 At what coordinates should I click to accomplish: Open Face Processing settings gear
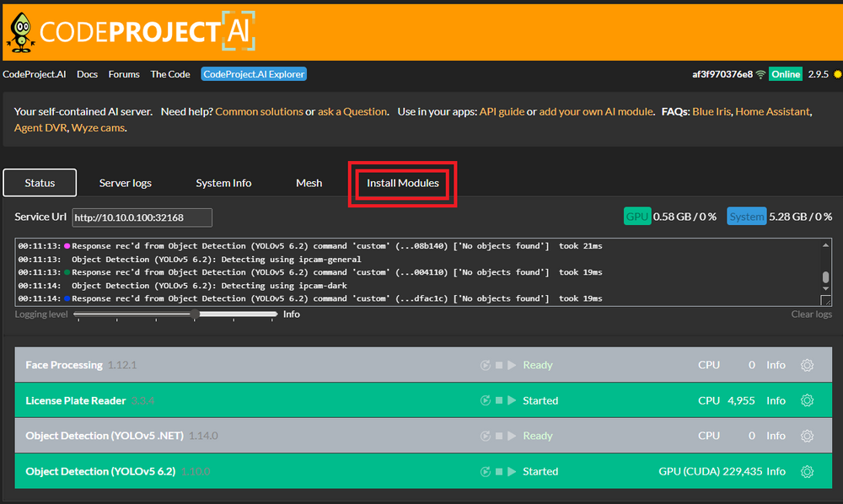(807, 366)
